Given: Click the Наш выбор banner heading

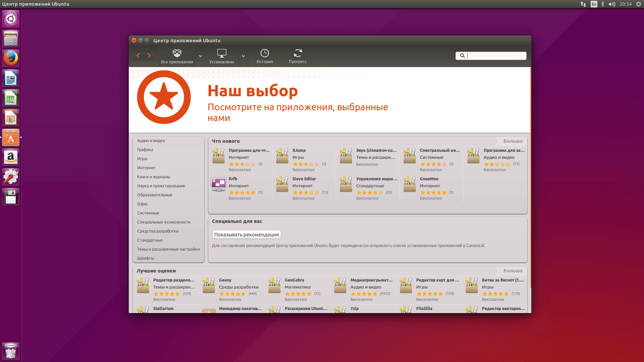Looking at the screenshot, I should 253,91.
